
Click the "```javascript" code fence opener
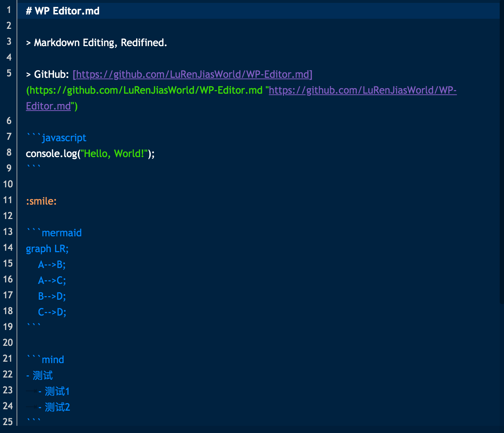tap(56, 138)
